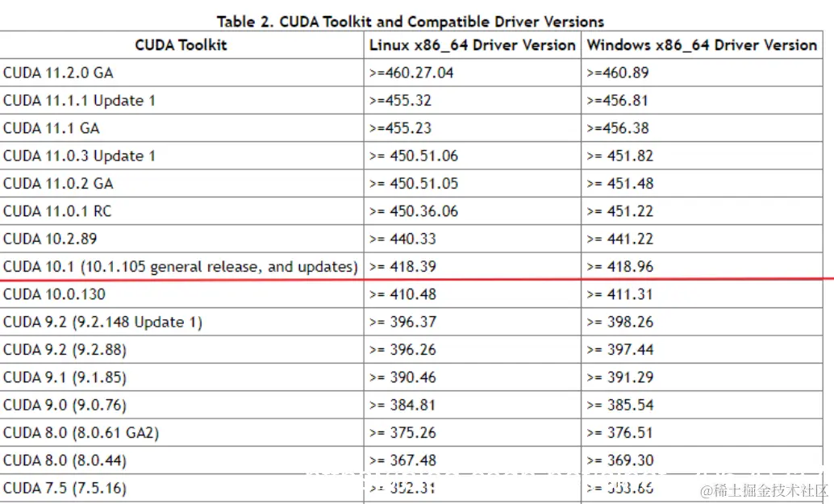This screenshot has width=834, height=504.
Task: Select the '>= 385.54' value
Action: [x=619, y=405]
